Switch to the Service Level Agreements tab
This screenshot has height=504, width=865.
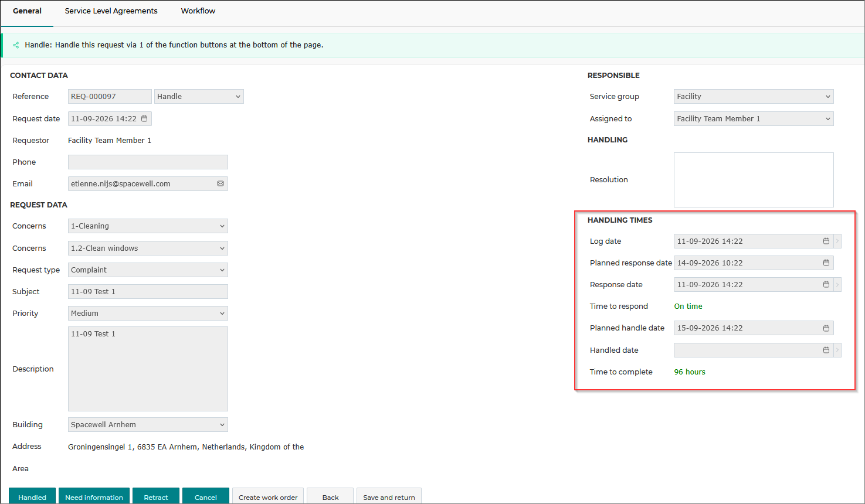111,11
